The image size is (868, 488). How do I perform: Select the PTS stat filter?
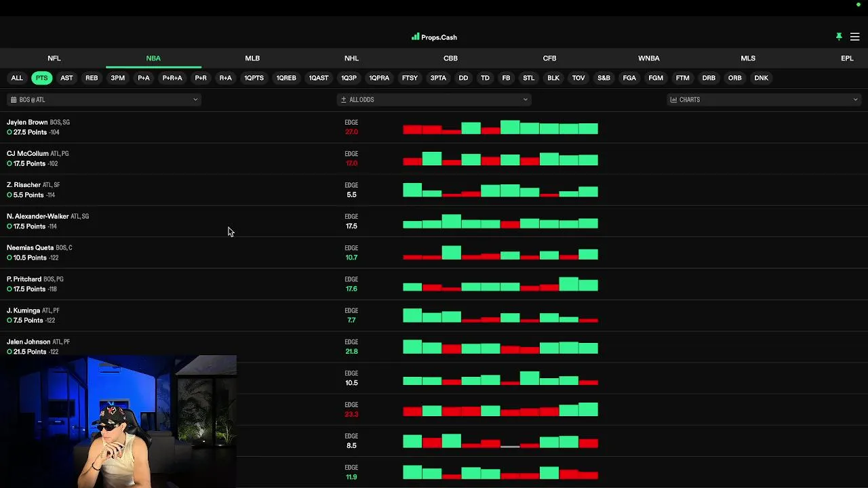42,78
